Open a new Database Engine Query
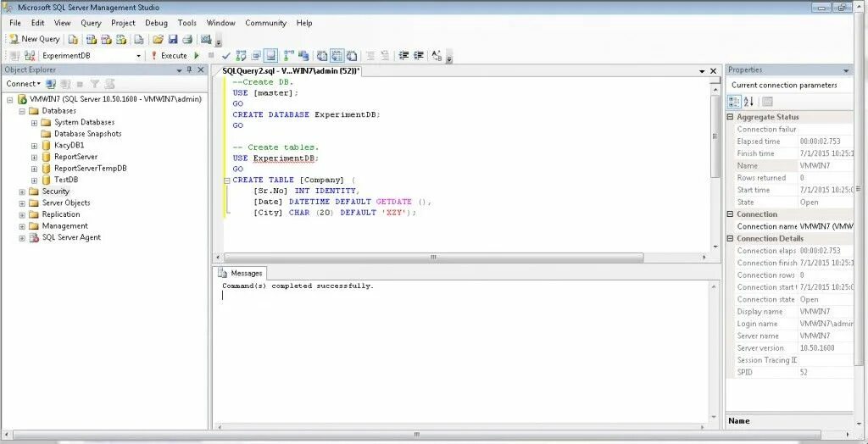This screenshot has height=444, width=868. (x=73, y=39)
